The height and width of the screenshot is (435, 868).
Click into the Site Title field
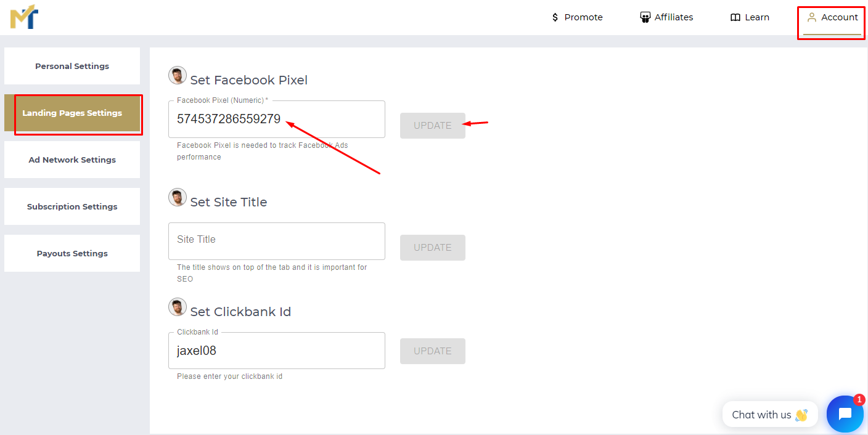[277, 241]
